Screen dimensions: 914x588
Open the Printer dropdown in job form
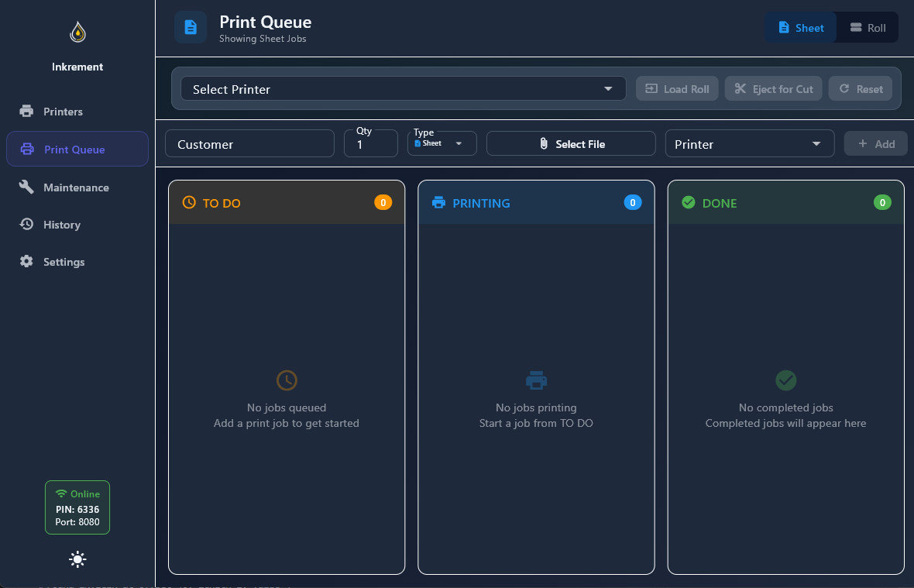[x=749, y=144]
